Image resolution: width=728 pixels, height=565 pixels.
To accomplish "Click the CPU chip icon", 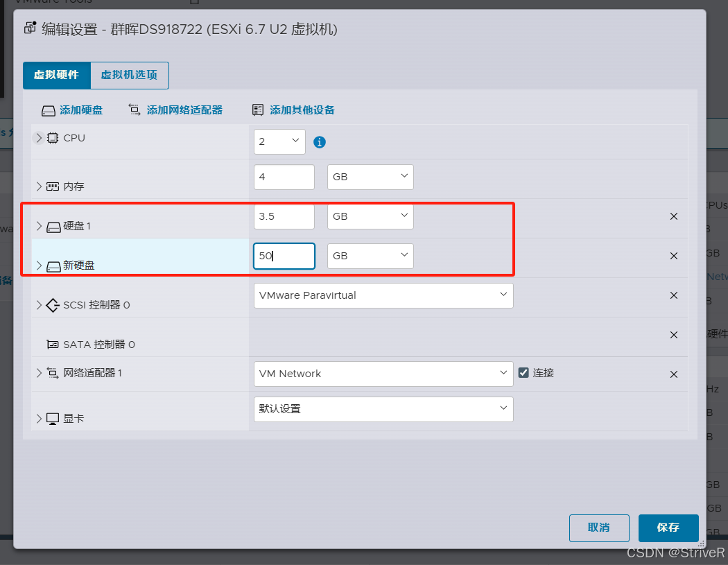I will click(53, 138).
